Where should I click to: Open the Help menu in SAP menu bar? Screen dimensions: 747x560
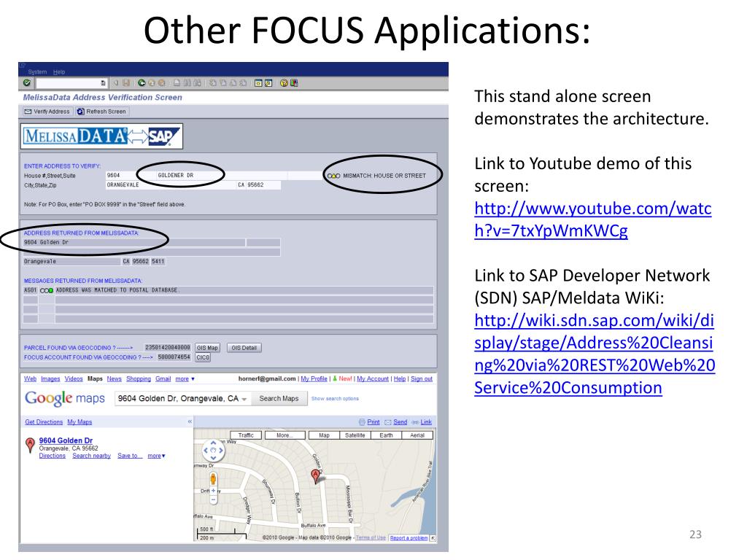(x=59, y=72)
